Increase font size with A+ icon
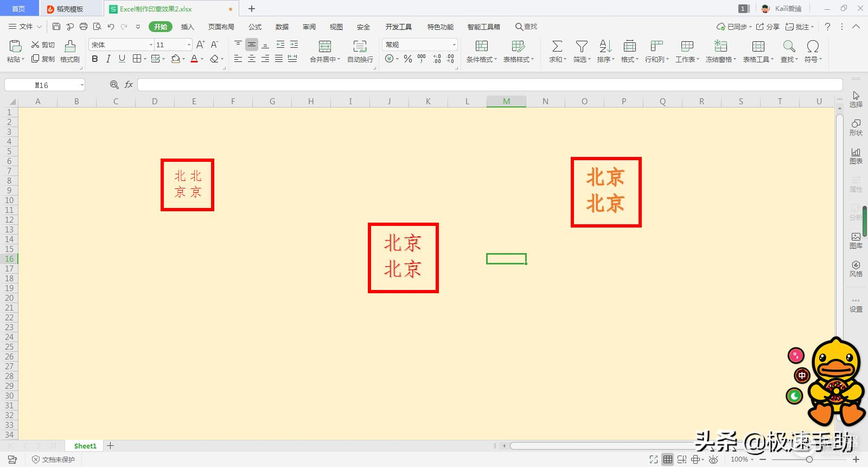The image size is (868, 467). click(x=200, y=45)
